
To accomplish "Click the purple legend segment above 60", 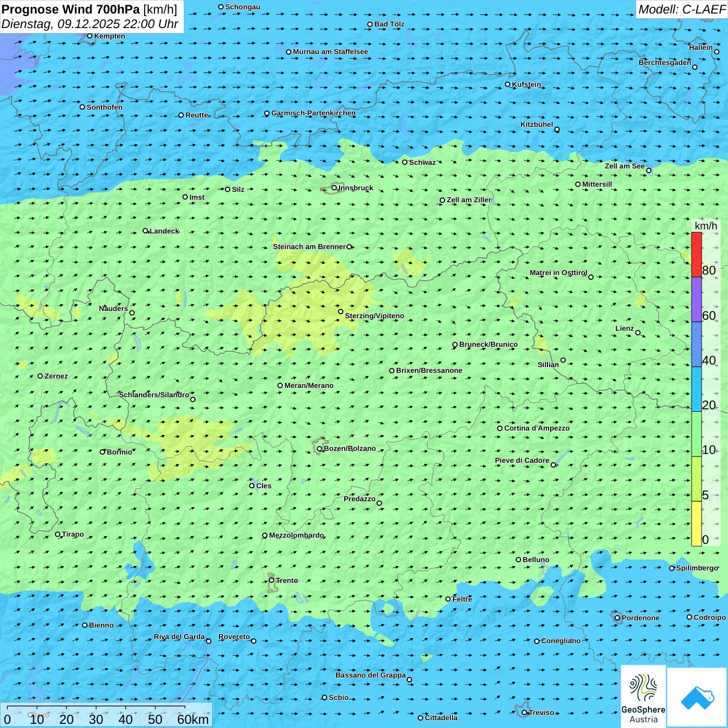I will 696,300.
